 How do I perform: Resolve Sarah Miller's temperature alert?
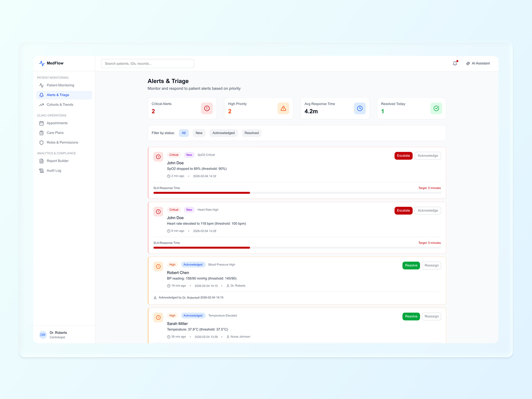click(411, 317)
